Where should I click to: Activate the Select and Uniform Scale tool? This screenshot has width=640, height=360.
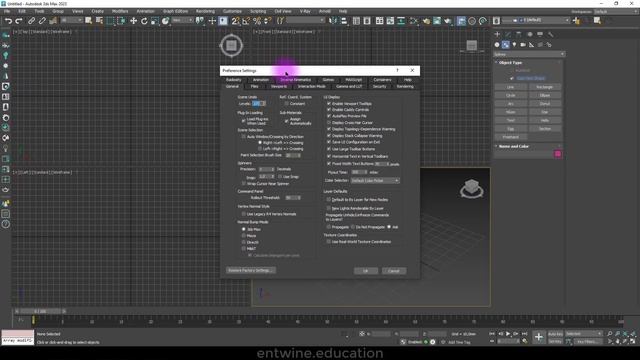(x=155, y=21)
